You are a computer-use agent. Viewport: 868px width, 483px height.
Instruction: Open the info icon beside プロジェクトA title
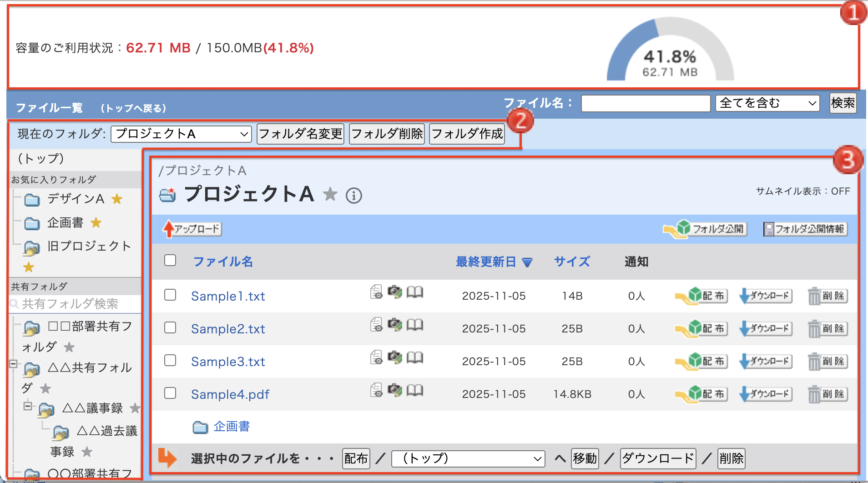(353, 196)
